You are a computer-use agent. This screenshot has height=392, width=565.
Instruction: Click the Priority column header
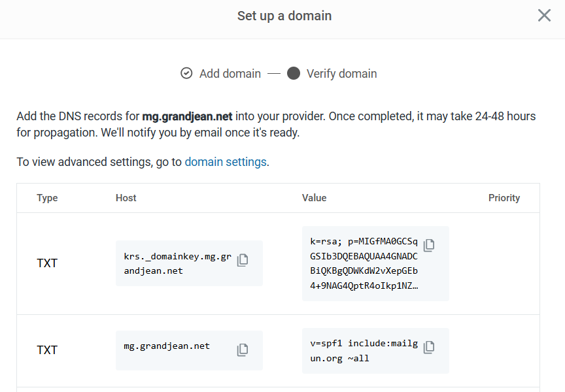[504, 198]
